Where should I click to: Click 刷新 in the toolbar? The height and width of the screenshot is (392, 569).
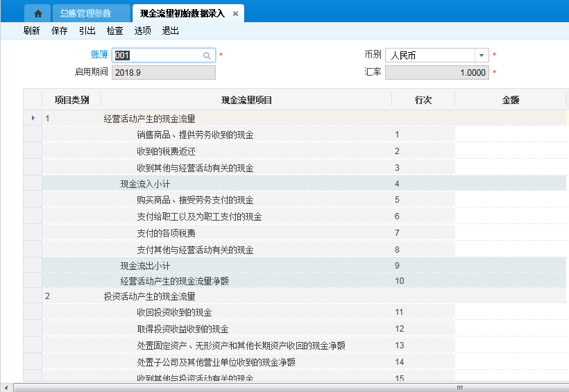tap(31, 31)
